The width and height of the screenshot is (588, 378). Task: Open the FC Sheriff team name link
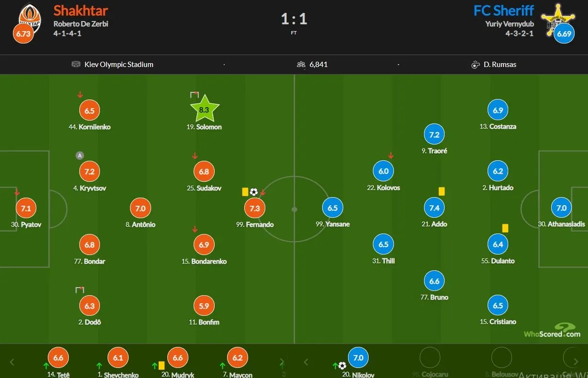click(x=503, y=11)
